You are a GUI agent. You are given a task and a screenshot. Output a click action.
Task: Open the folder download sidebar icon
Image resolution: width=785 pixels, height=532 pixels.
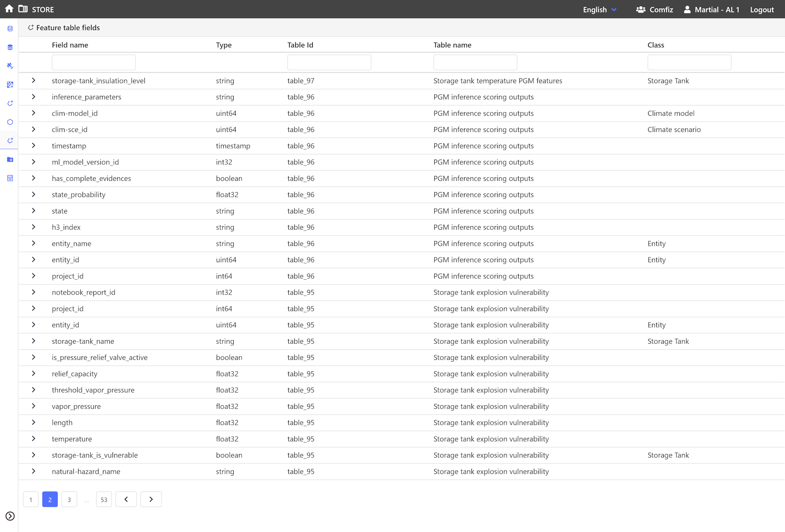10,159
